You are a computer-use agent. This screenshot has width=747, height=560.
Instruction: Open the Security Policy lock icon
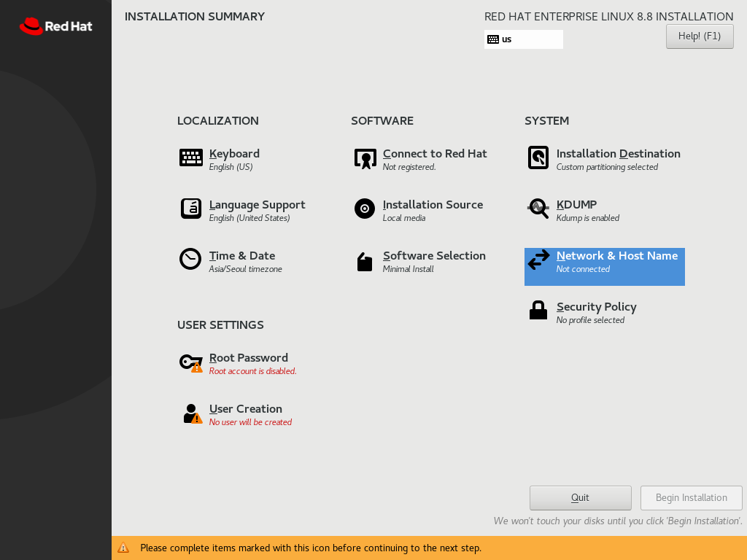click(538, 310)
